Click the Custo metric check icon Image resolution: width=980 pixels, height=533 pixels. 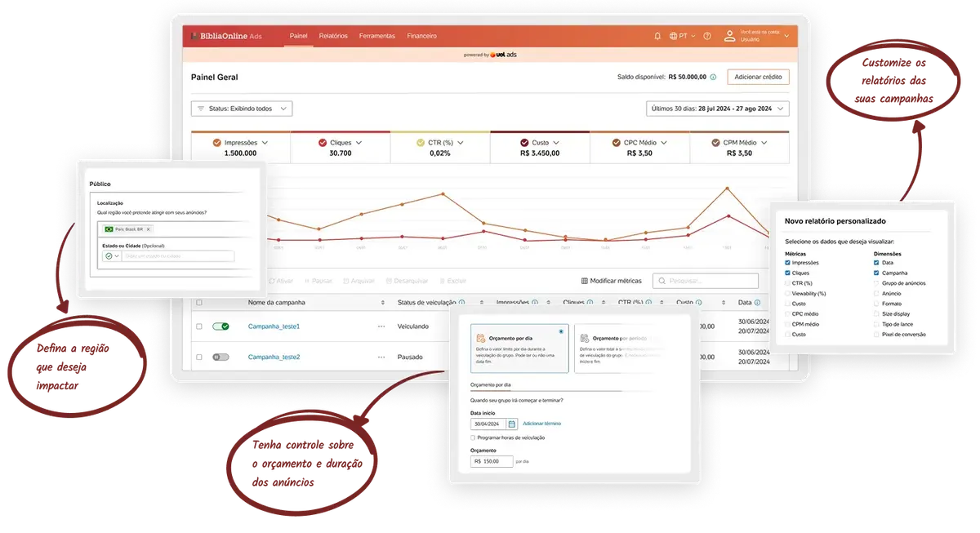tap(524, 142)
